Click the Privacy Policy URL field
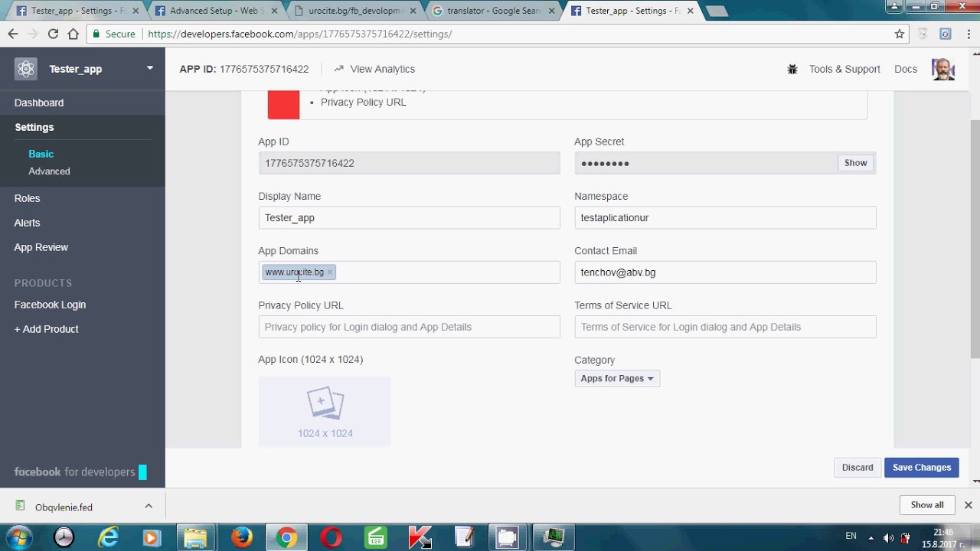 coord(409,327)
